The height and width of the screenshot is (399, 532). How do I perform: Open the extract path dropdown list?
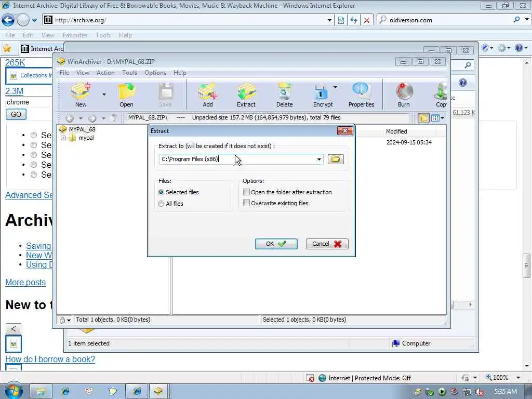(319, 159)
